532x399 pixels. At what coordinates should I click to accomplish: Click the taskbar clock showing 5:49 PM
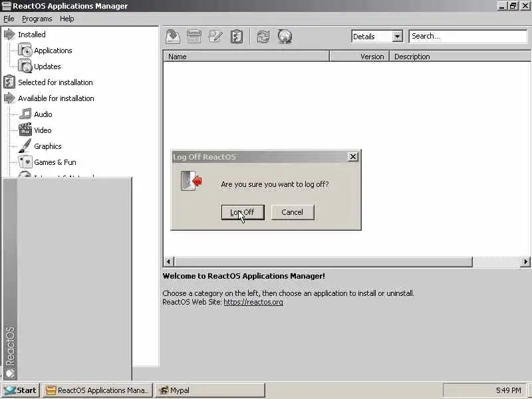click(508, 390)
